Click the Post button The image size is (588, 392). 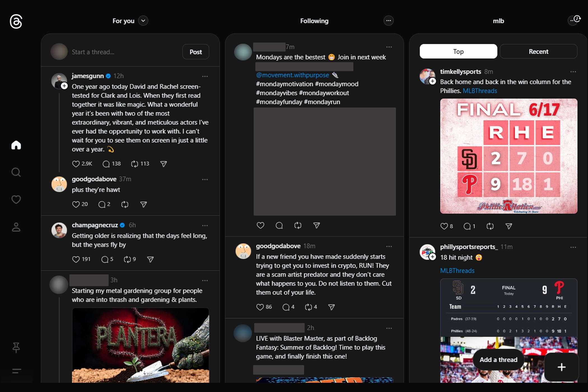[195, 52]
